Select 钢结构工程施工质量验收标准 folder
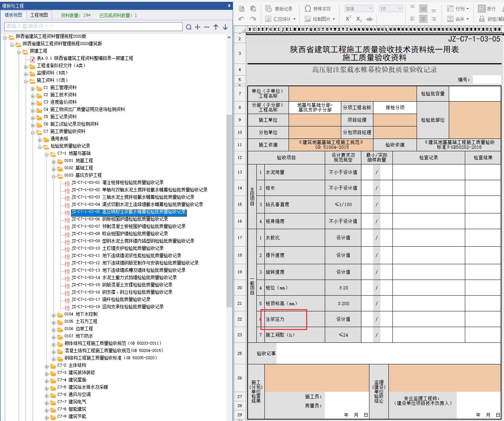504x421 pixels. point(110,358)
